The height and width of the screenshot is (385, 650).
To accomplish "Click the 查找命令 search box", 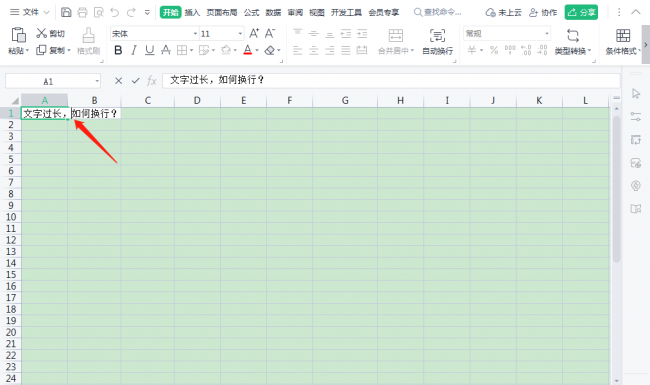I will point(438,12).
